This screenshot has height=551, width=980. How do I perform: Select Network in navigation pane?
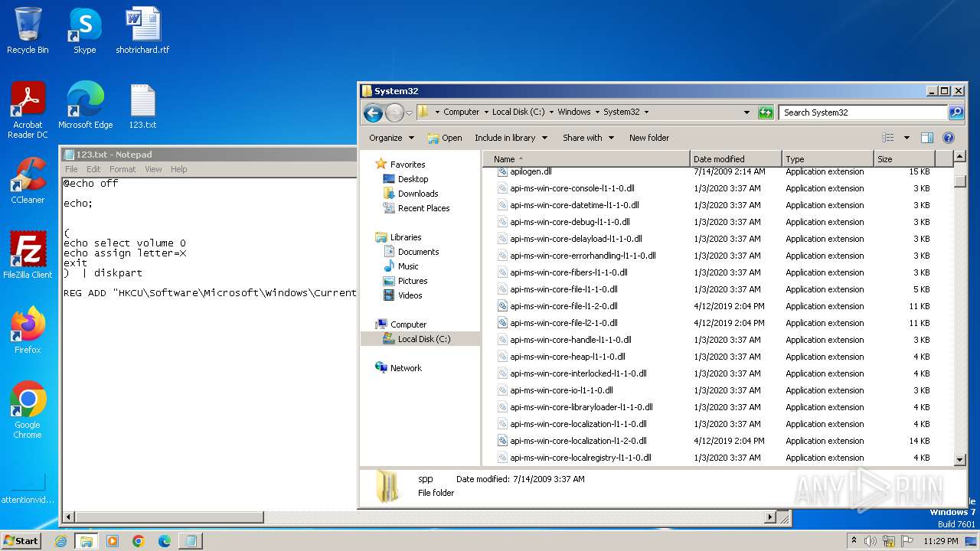coord(406,368)
